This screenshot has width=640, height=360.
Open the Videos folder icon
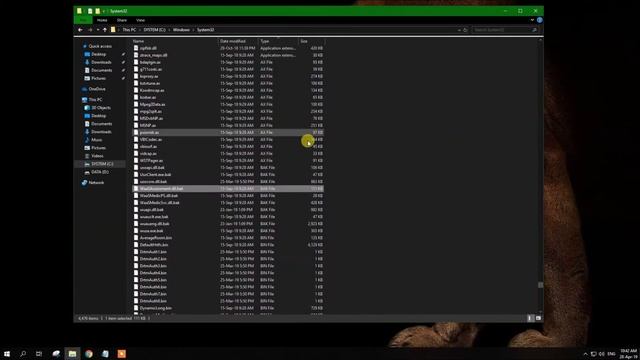point(87,156)
